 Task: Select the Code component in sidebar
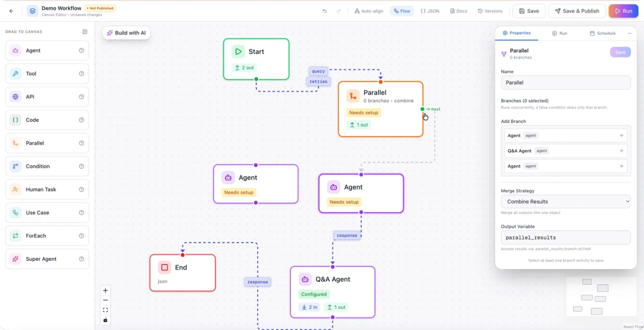click(47, 120)
